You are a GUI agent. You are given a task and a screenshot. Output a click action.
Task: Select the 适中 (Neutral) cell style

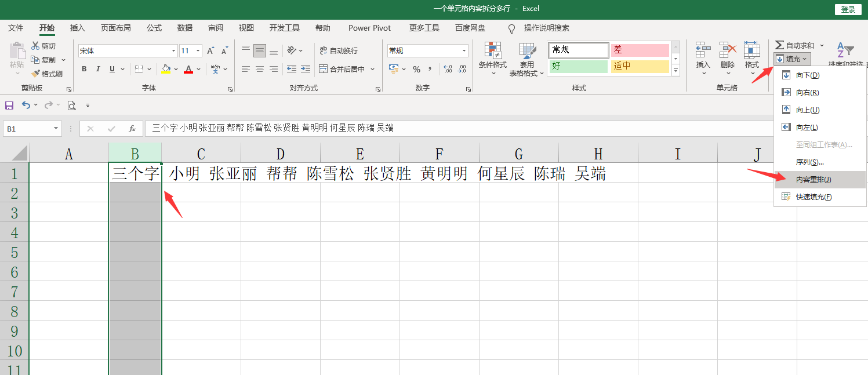click(x=640, y=66)
